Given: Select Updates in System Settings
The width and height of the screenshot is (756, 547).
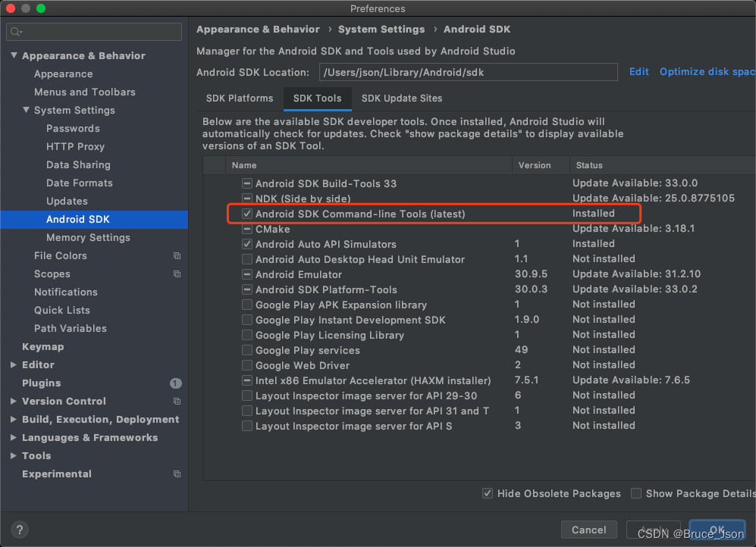Looking at the screenshot, I should click(x=67, y=202).
